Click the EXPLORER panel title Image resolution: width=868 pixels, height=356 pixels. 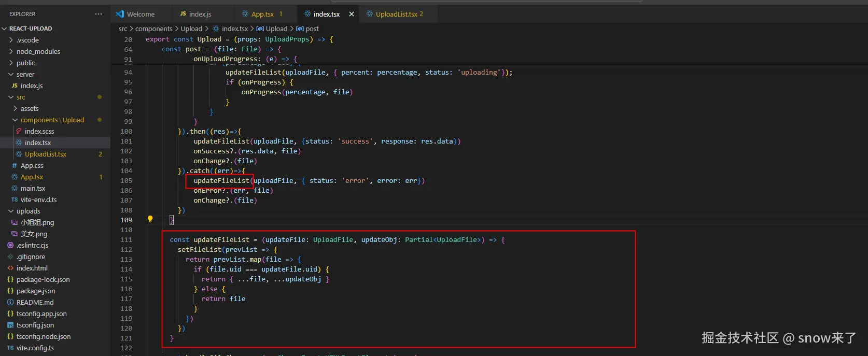[22, 14]
